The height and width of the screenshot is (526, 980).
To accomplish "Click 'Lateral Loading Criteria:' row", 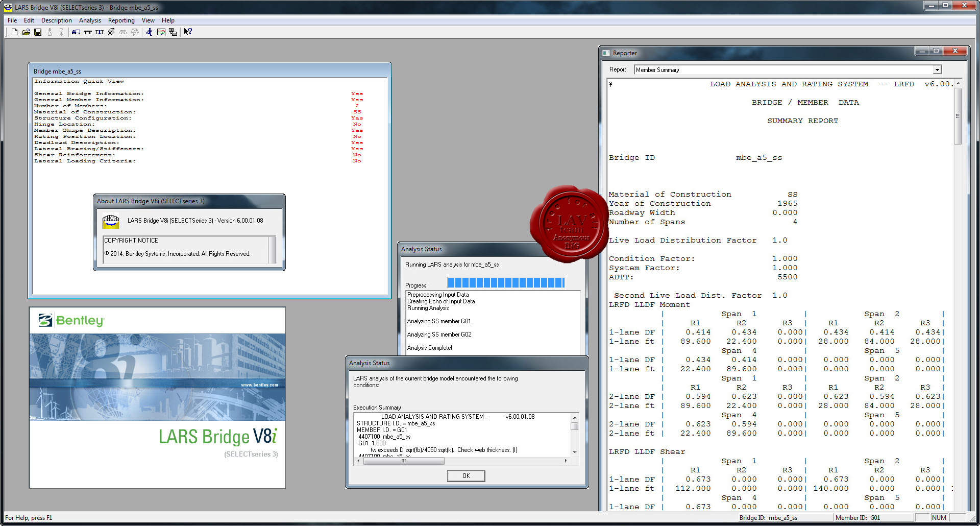I will [198, 161].
